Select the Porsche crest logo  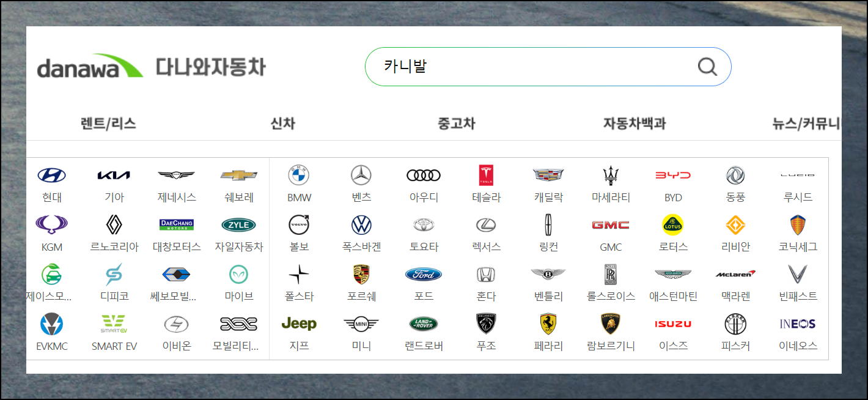(361, 275)
